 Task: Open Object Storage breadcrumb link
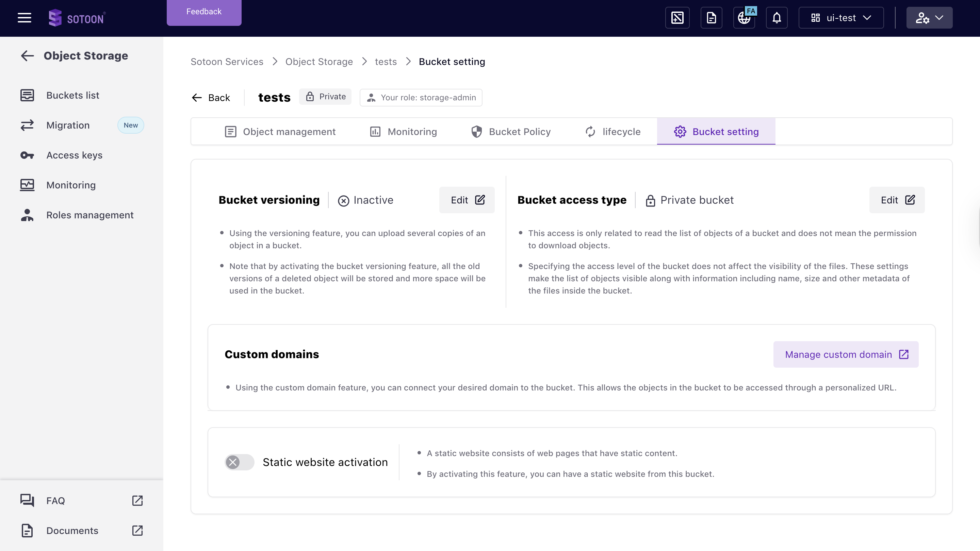pos(319,62)
